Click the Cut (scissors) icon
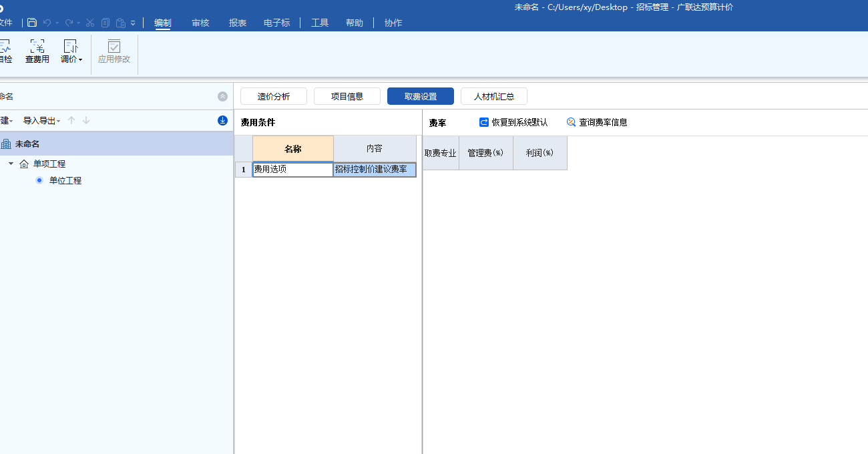 (x=90, y=22)
